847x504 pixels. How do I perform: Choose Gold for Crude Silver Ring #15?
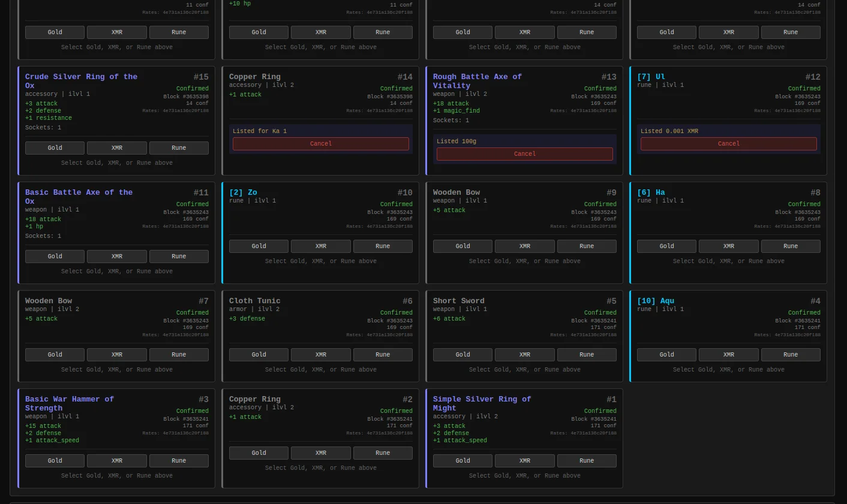[x=55, y=148]
